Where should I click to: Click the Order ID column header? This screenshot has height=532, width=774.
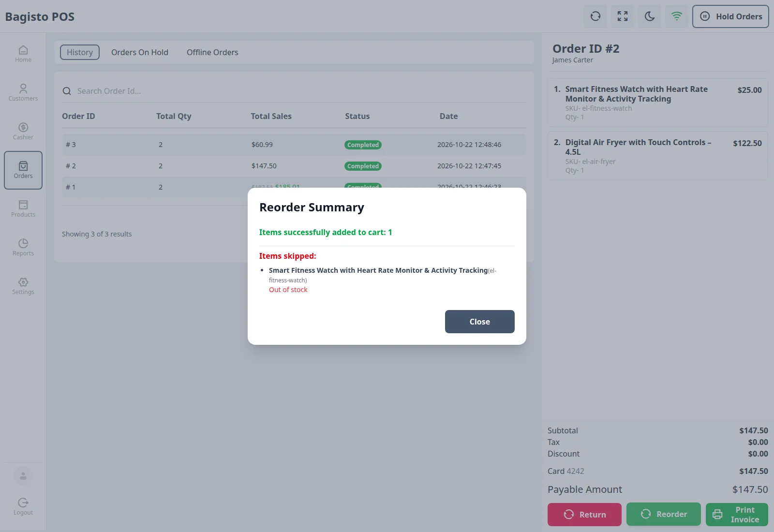pos(78,116)
